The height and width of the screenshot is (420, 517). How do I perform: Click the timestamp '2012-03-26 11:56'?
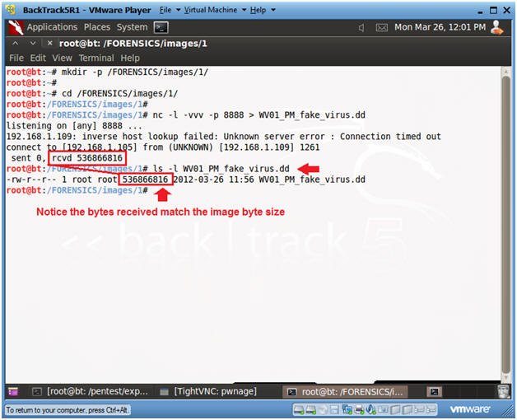214,180
